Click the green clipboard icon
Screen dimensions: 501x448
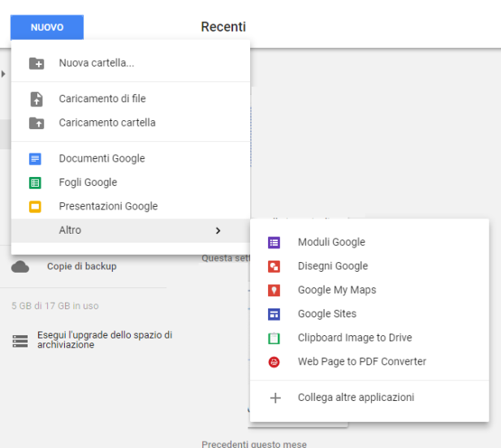click(x=274, y=338)
